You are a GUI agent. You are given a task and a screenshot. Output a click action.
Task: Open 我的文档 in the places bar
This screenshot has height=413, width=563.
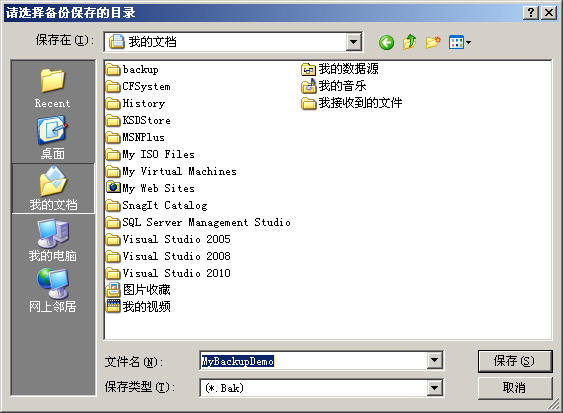tap(53, 189)
